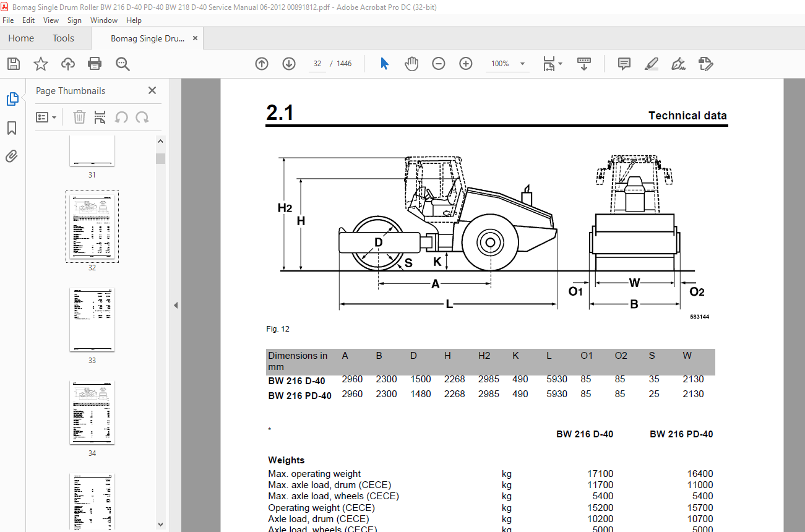Add a comment with the note icon

(624, 64)
